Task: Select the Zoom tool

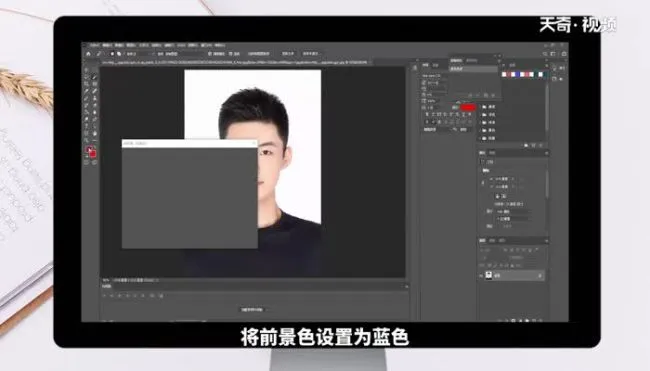Action: [x=86, y=141]
